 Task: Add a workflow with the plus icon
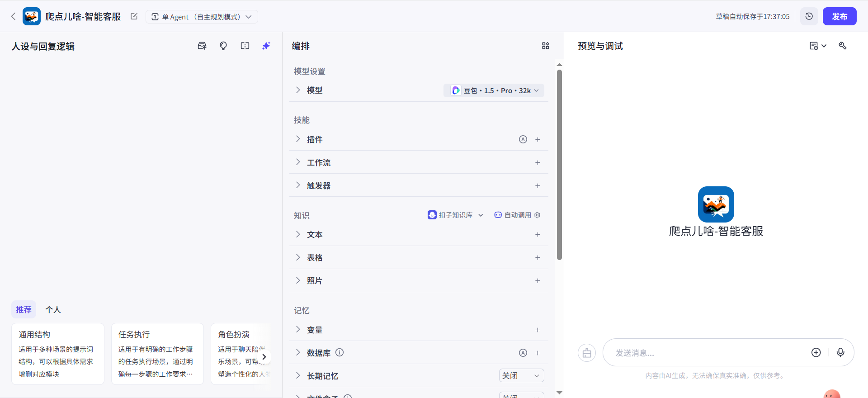(x=538, y=162)
